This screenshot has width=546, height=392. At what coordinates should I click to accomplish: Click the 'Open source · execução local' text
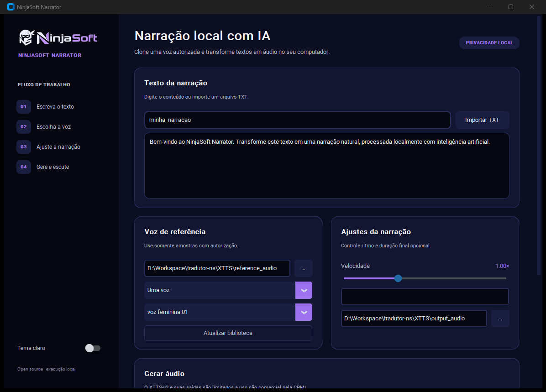pos(46,369)
